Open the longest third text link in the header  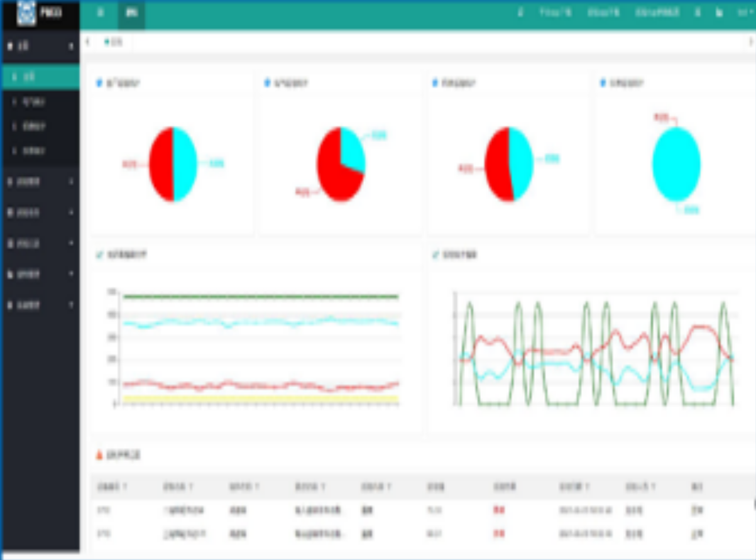click(x=657, y=13)
